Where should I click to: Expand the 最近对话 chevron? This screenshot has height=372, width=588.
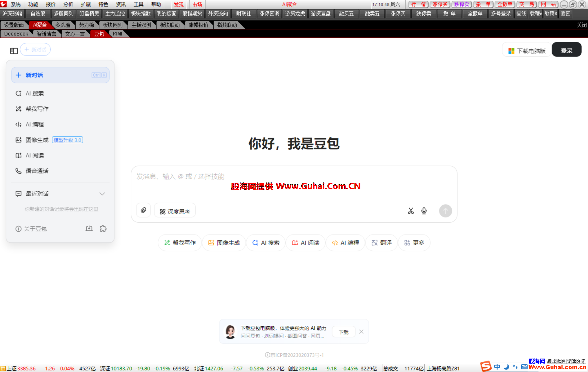click(102, 194)
